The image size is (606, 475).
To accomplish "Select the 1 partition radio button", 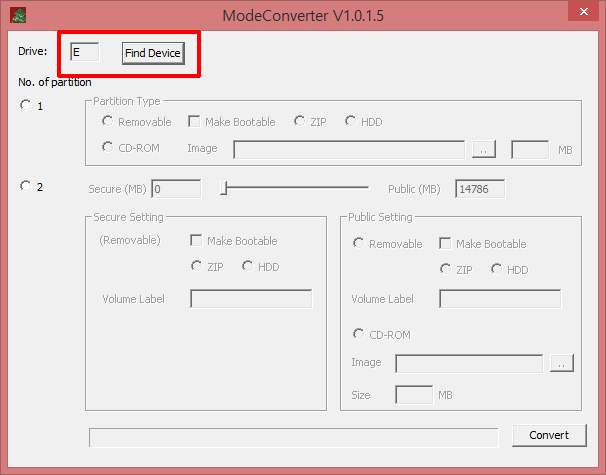I will (x=25, y=105).
